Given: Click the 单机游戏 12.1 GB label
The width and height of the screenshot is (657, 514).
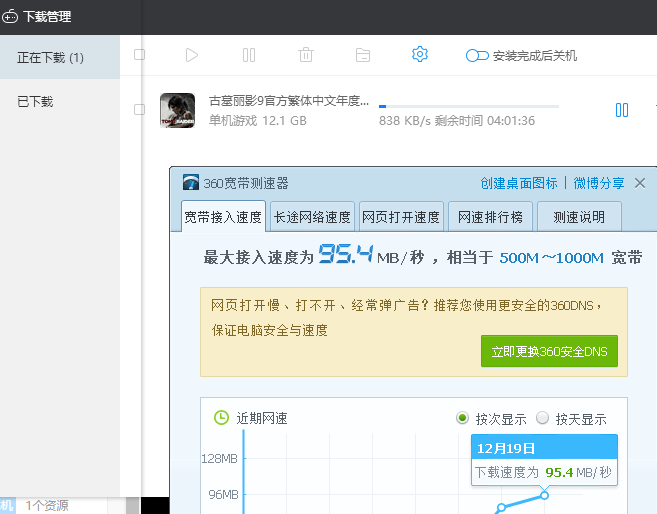Looking at the screenshot, I should point(258,121).
